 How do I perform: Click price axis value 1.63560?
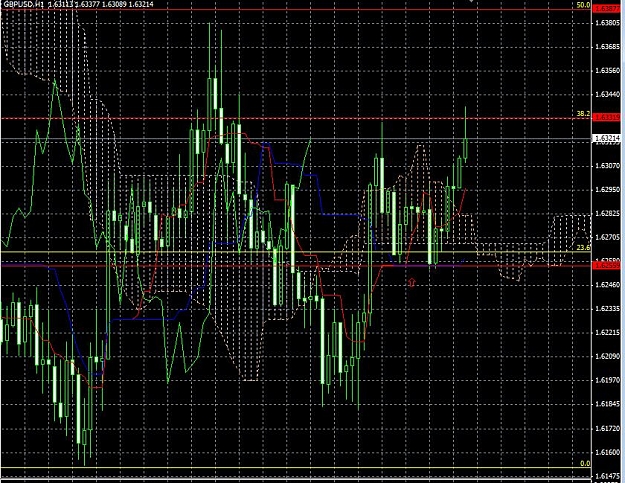click(x=607, y=71)
